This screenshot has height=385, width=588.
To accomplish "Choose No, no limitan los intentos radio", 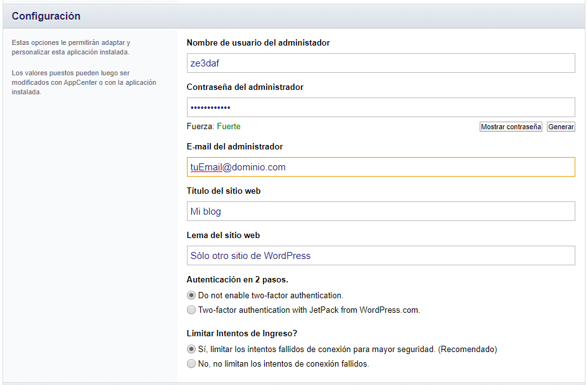I will coord(191,363).
